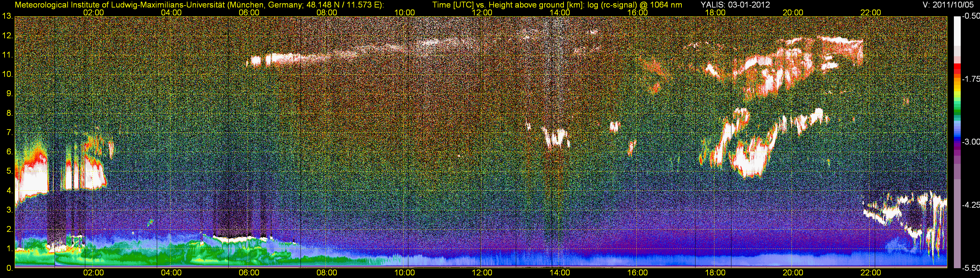Screen dimensions: 980x278
Task: Click the 9 km height axis label
Action: tap(9, 94)
